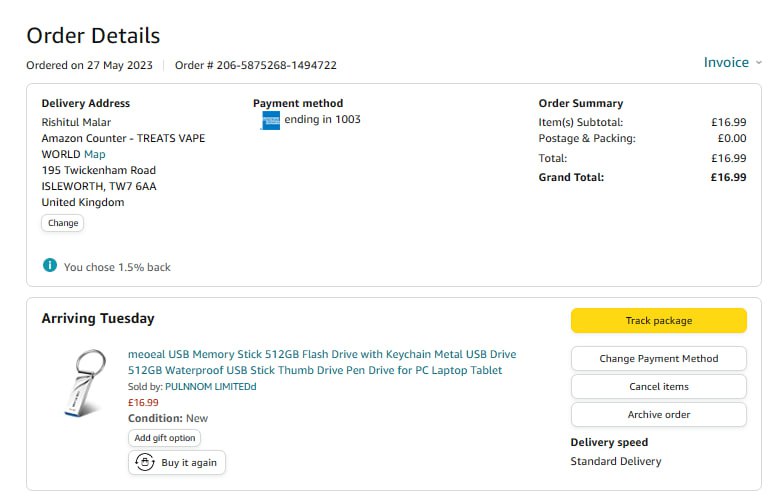Archive this order

click(658, 415)
